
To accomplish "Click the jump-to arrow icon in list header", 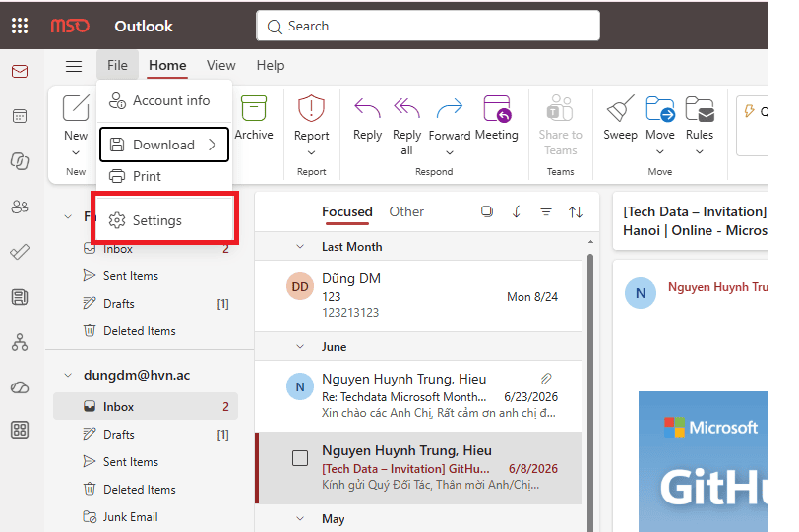I will click(x=517, y=211).
